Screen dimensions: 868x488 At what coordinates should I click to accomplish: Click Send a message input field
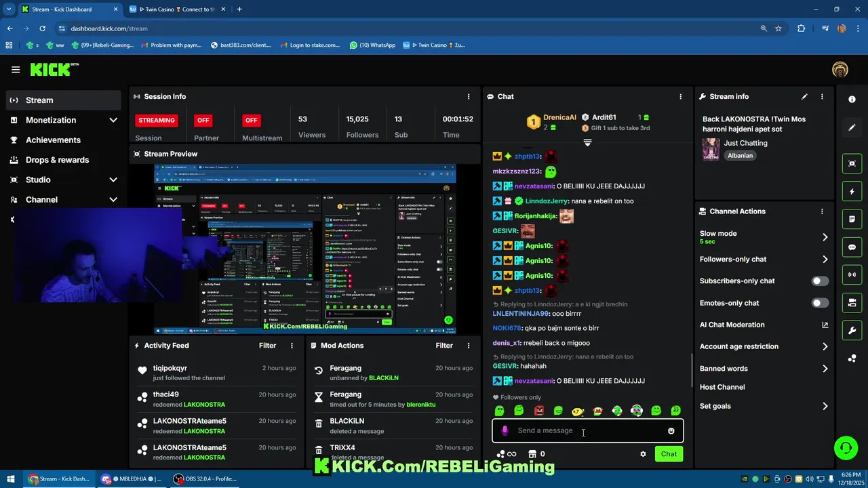pyautogui.click(x=587, y=430)
